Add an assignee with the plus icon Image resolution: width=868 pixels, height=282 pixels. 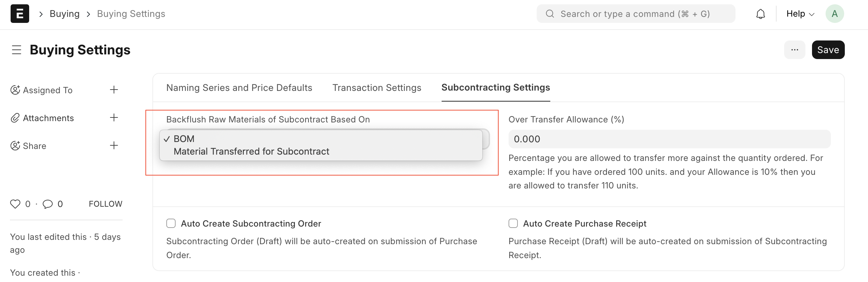(x=114, y=90)
